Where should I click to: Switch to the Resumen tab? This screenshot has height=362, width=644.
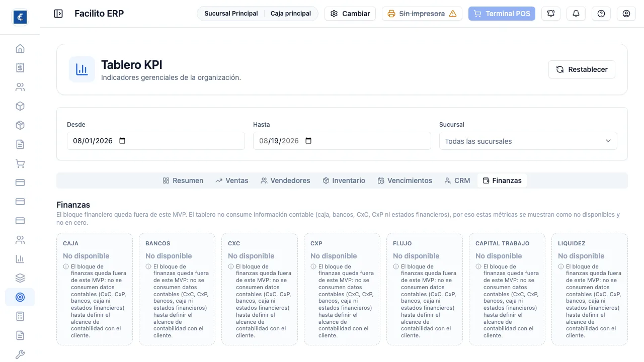pyautogui.click(x=183, y=180)
